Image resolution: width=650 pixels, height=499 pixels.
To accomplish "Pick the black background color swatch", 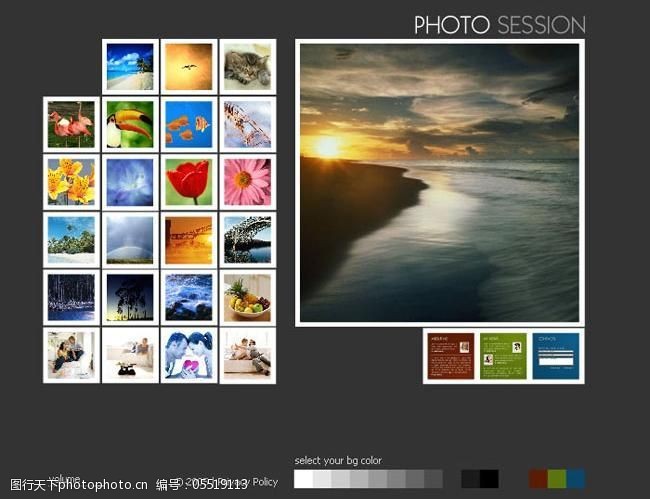I will [x=489, y=479].
